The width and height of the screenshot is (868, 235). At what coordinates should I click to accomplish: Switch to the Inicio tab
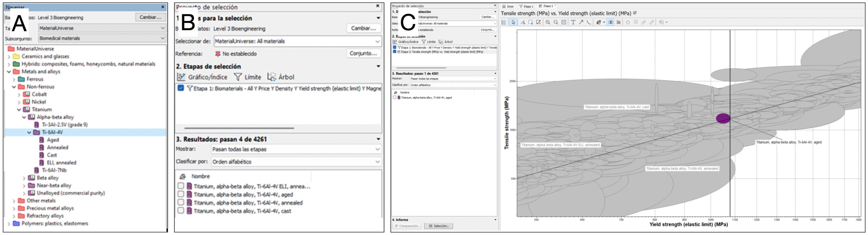508,6
